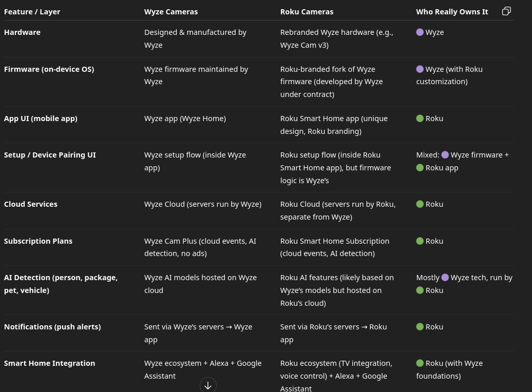
Task: Click 'Designed & manufactured by Wyze' cell
Action: [x=196, y=38]
